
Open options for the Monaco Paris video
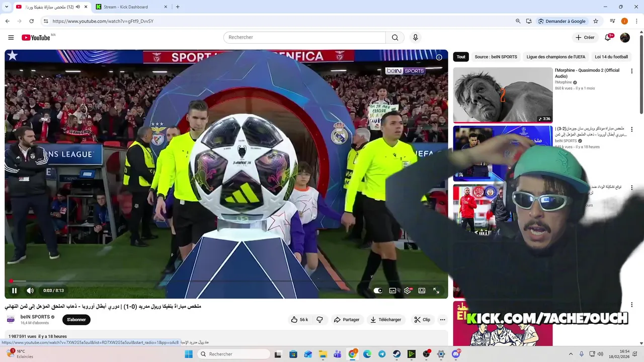pos(631,130)
